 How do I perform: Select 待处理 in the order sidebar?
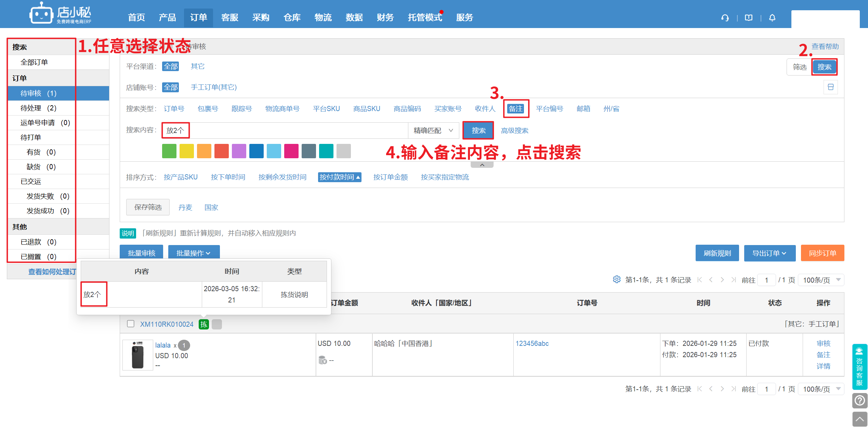[38, 108]
